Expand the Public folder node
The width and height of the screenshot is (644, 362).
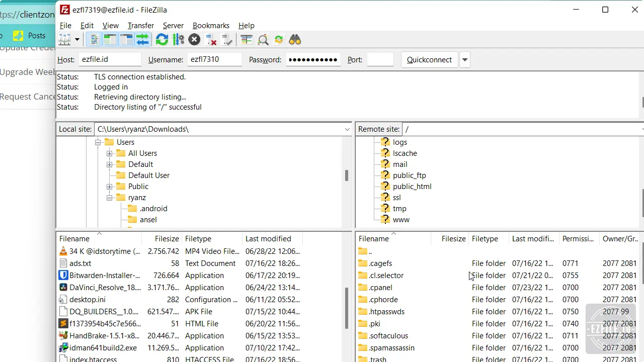[x=109, y=187]
